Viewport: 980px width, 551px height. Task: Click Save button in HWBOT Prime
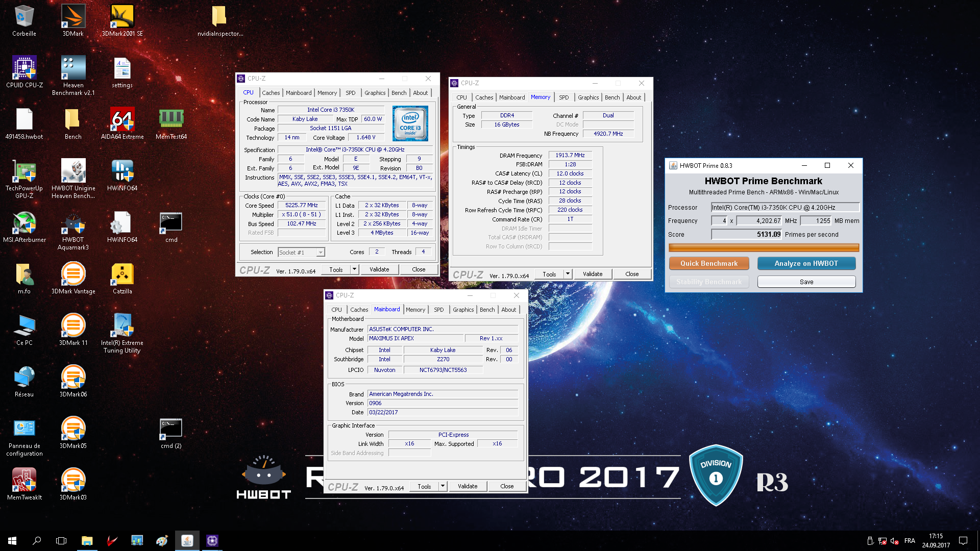point(806,282)
